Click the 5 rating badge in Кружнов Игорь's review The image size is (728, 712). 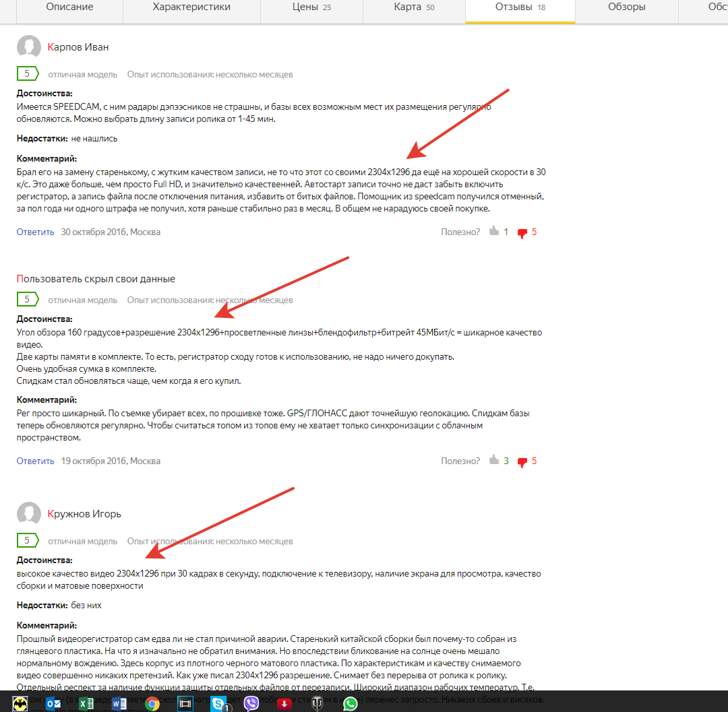28,540
